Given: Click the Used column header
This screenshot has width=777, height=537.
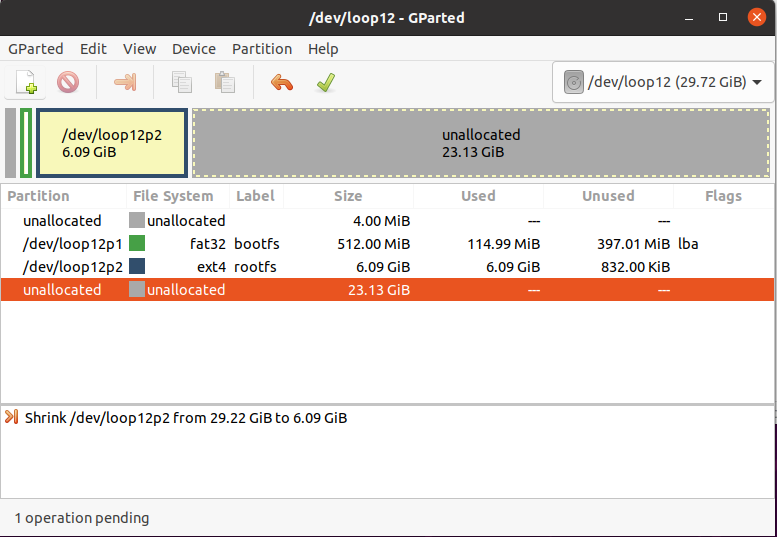Looking at the screenshot, I should (x=478, y=196).
